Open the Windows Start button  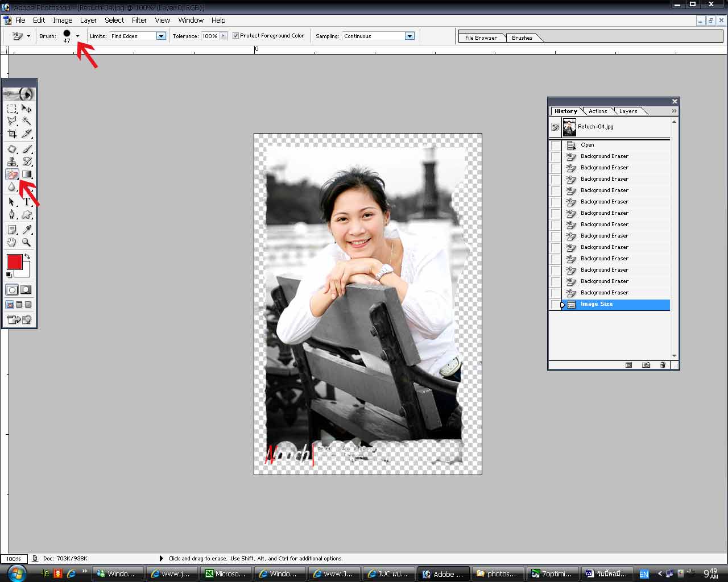[x=16, y=573]
